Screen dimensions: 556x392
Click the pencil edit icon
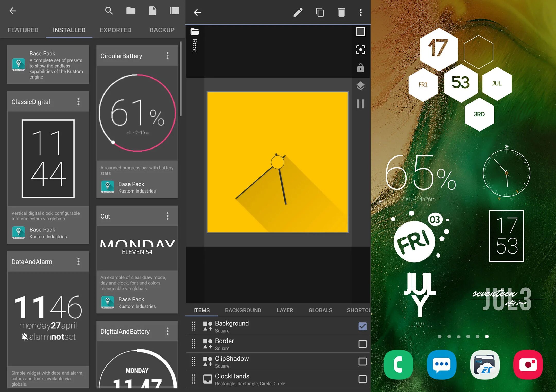click(298, 12)
